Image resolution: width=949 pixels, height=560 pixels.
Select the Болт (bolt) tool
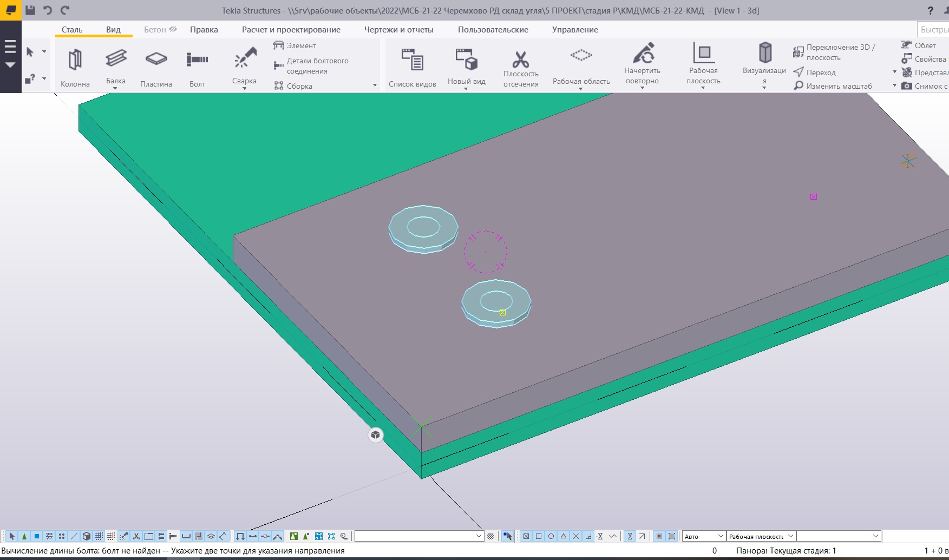click(197, 68)
